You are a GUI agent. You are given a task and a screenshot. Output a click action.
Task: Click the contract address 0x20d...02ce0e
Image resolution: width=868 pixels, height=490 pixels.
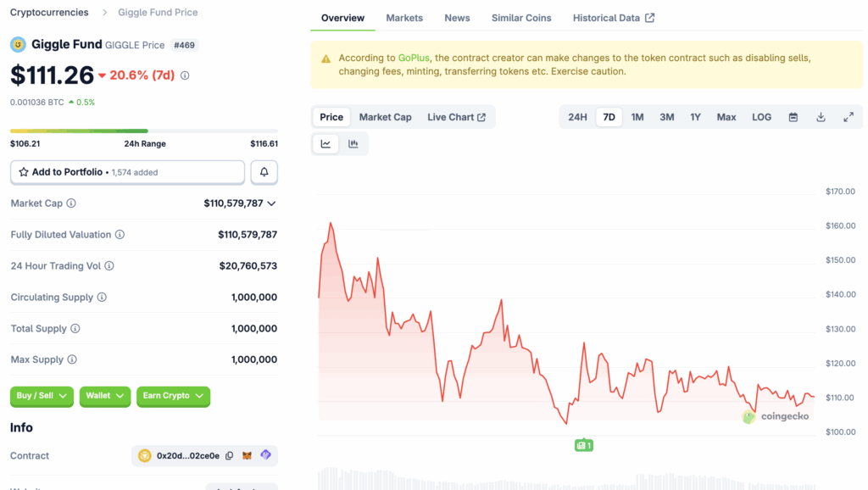click(x=187, y=456)
